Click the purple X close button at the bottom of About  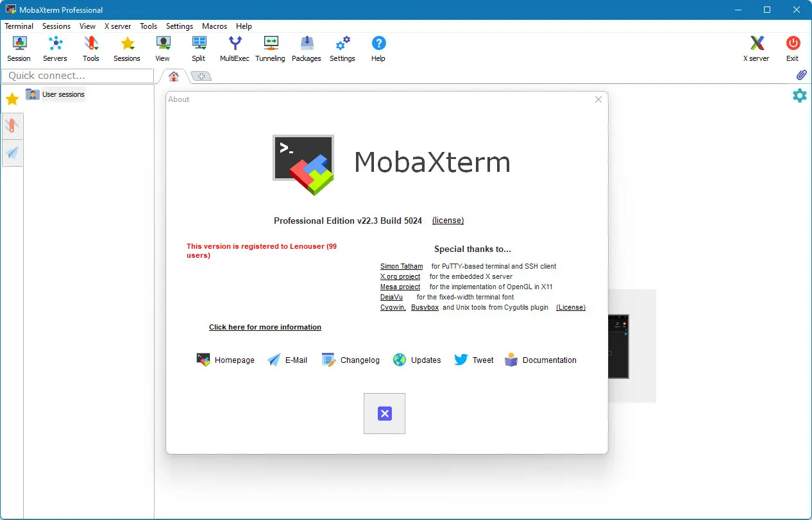(x=384, y=414)
